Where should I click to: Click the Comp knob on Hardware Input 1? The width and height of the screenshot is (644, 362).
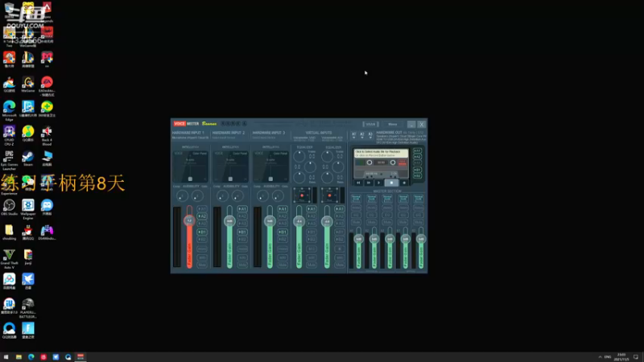(182, 196)
